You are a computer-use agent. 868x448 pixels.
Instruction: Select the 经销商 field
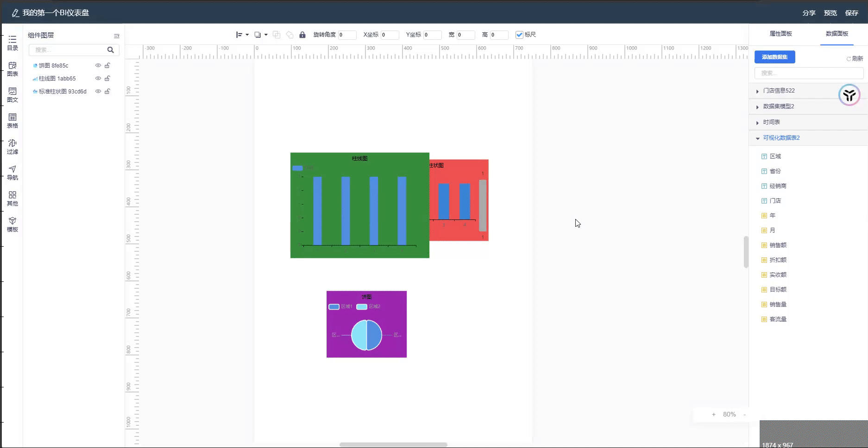pyautogui.click(x=778, y=186)
